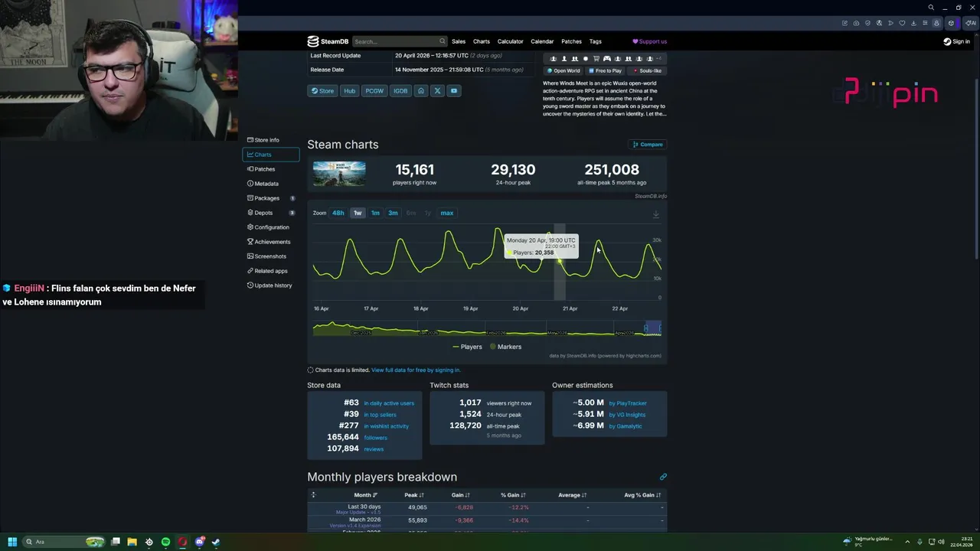This screenshot has height=551, width=980.
Task: Expand the +4 more features indicator
Action: 658,59
